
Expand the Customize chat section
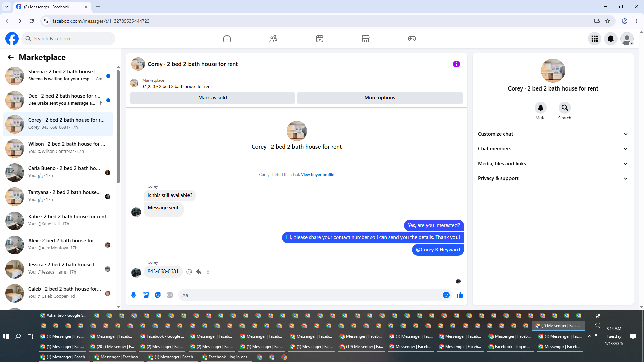[552, 134]
